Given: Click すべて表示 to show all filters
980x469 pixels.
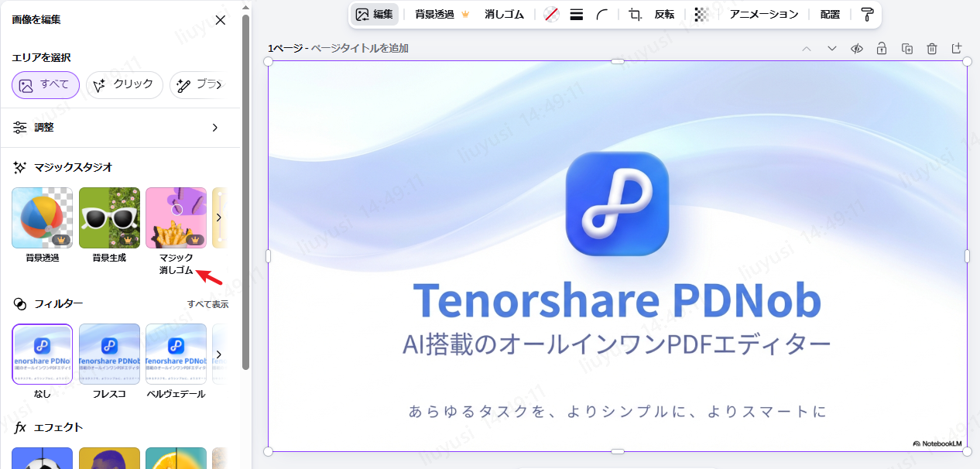Looking at the screenshot, I should (x=209, y=303).
